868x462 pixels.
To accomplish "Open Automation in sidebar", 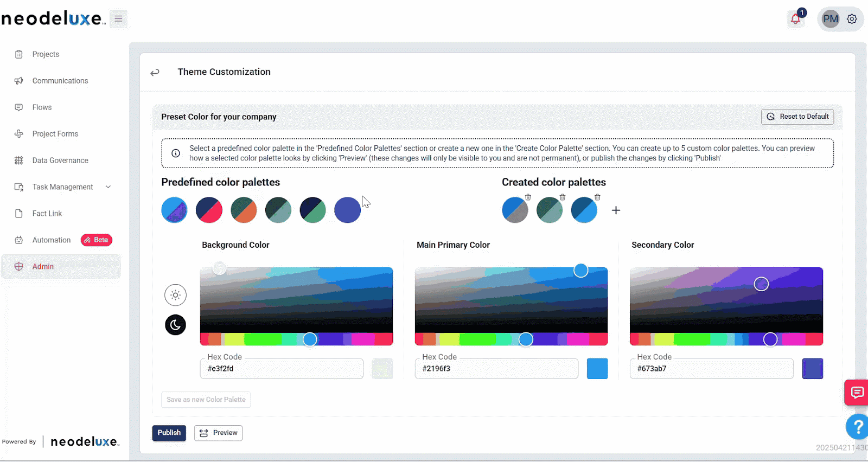I will (52, 240).
